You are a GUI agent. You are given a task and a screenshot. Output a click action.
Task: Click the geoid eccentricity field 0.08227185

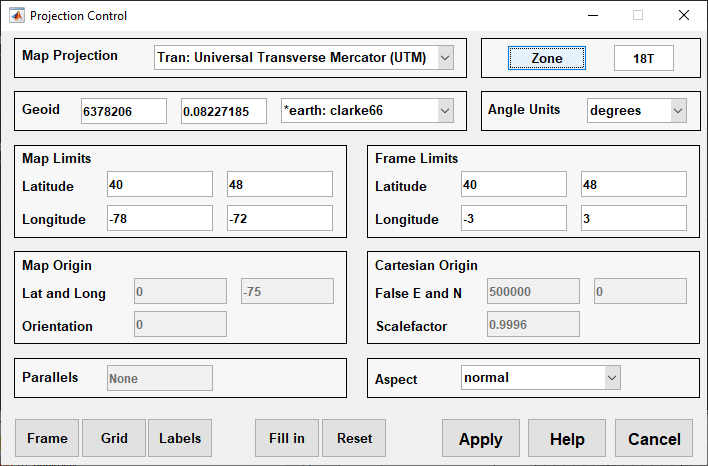point(224,111)
